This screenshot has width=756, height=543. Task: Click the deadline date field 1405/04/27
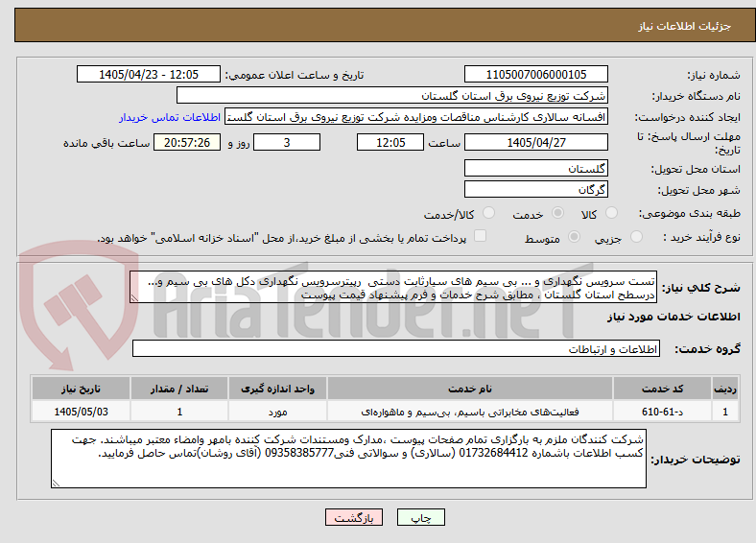point(535,142)
